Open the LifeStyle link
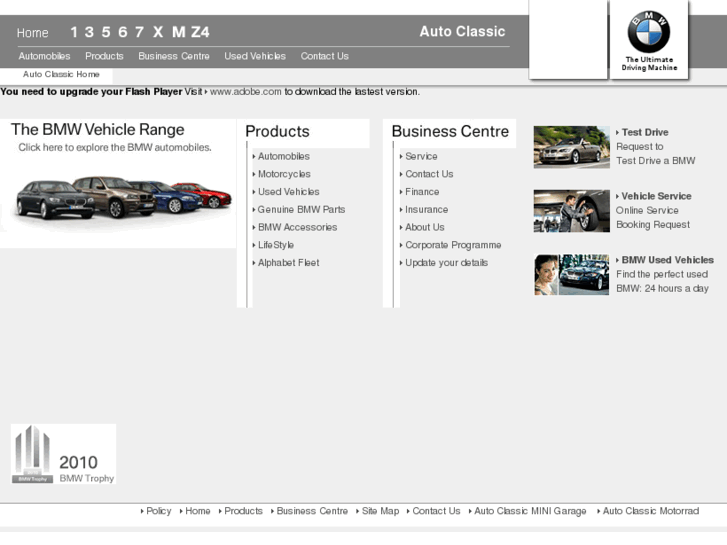Viewport: 727px width, 545px height. (276, 245)
